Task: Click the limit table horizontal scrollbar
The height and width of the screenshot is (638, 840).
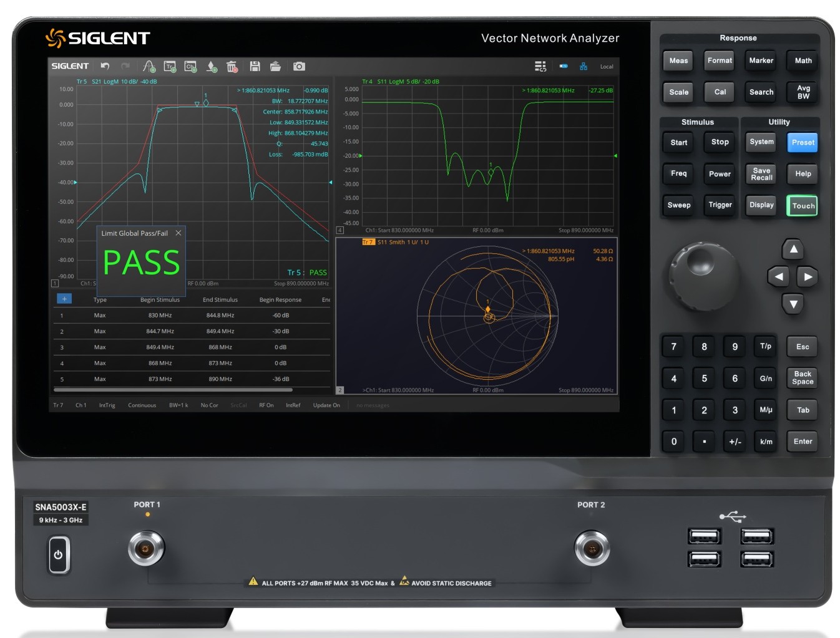Action: click(x=173, y=390)
